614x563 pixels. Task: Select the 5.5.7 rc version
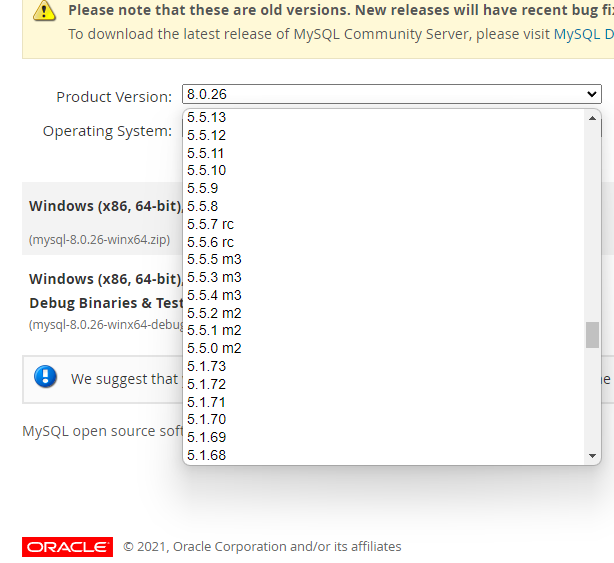384,224
